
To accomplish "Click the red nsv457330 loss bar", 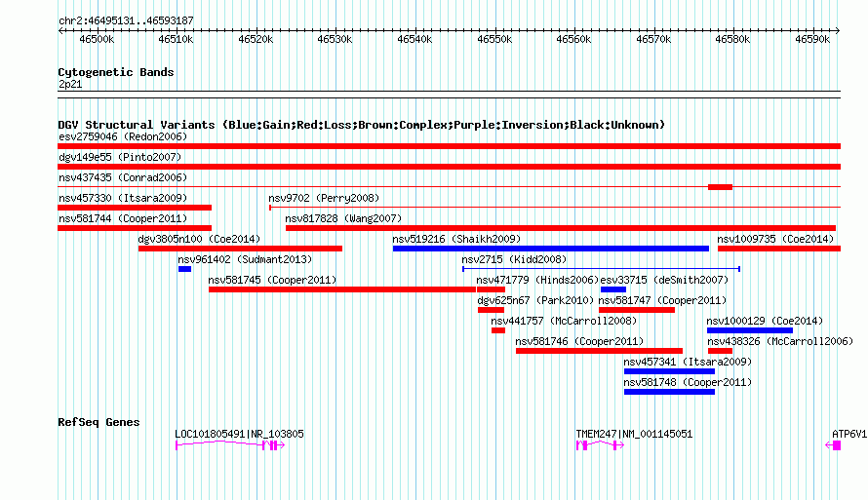I will click(135, 208).
